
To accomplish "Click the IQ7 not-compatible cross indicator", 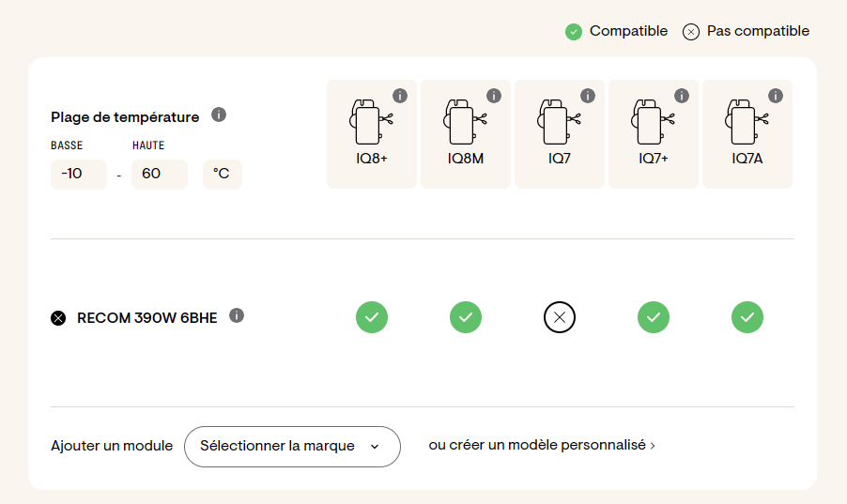I will 560,317.
